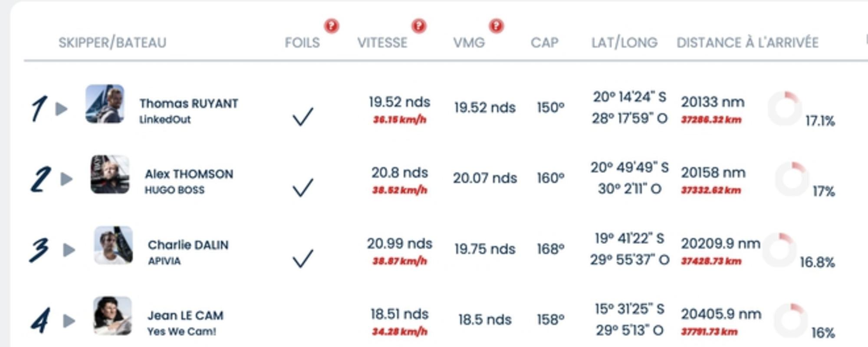Open Charlie DALIN skipper photo
The height and width of the screenshot is (347, 868).
113,245
